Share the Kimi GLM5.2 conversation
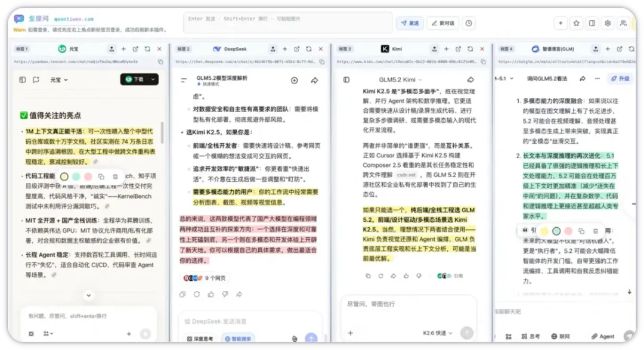 (x=470, y=80)
